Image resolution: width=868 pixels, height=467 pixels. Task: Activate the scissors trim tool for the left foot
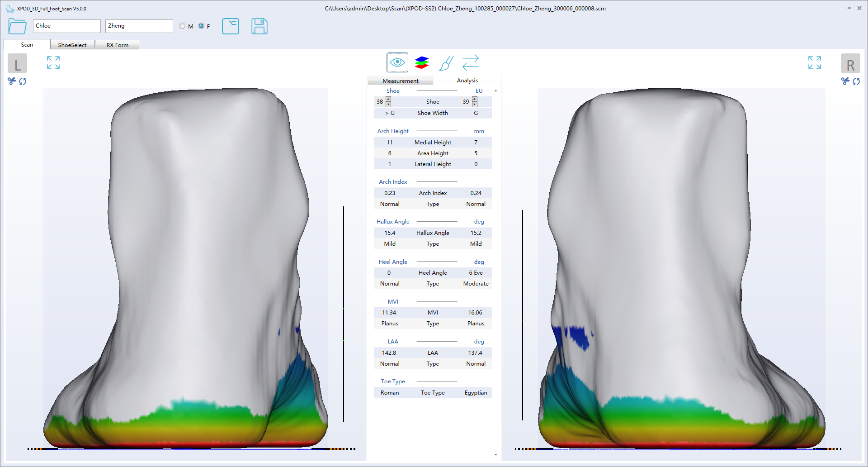click(x=11, y=81)
